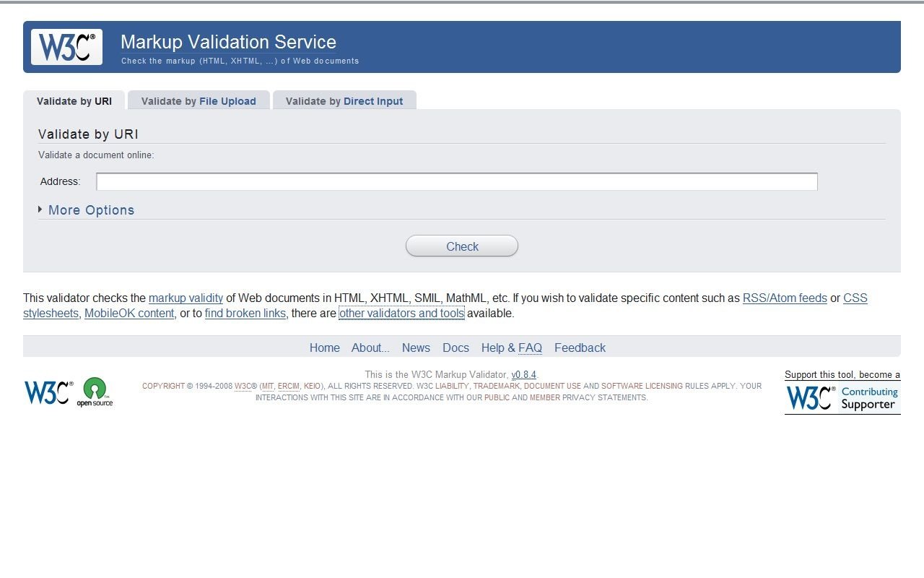The height and width of the screenshot is (578, 924).
Task: Switch to the Validate by File Upload tab
Action: pyautogui.click(x=199, y=101)
